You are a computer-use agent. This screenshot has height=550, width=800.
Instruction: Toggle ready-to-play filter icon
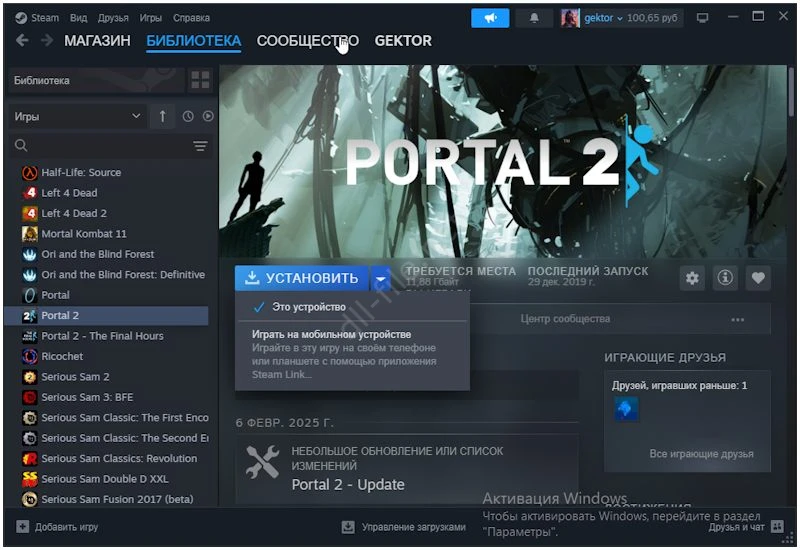coord(208,116)
